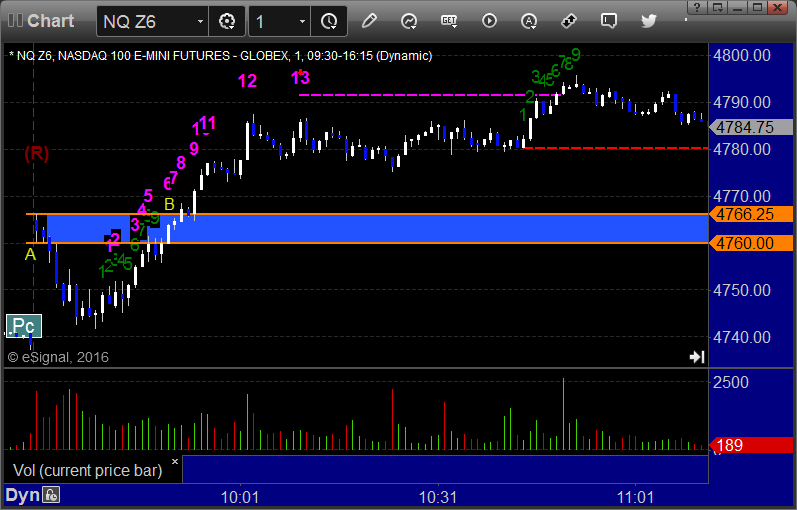Open the comment speech bubble icon

608,21
